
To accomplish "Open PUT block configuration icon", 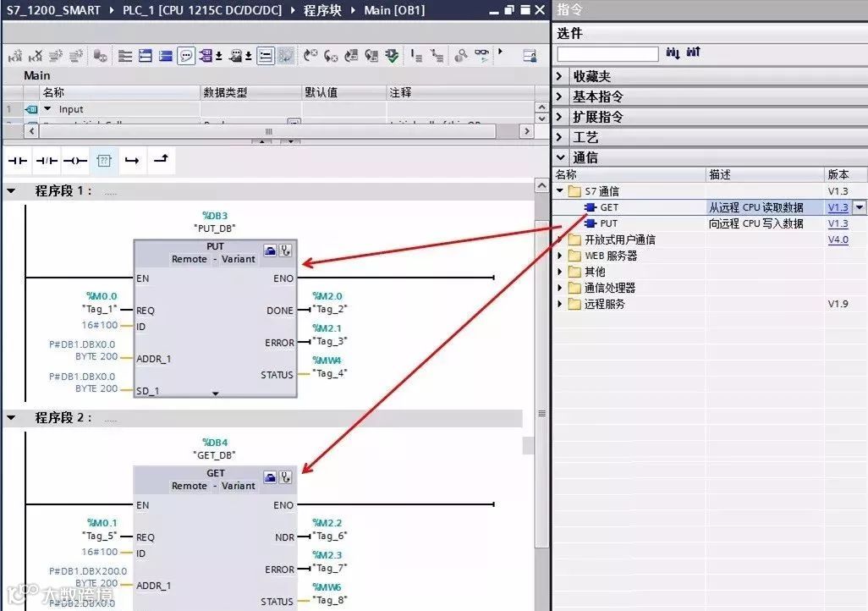I will click(x=270, y=250).
